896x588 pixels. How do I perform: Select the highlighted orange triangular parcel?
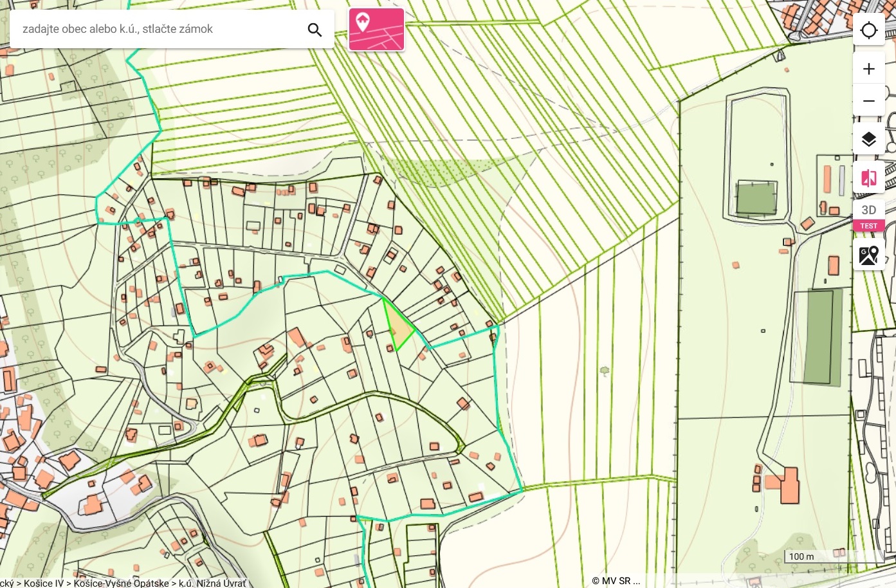[399, 326]
